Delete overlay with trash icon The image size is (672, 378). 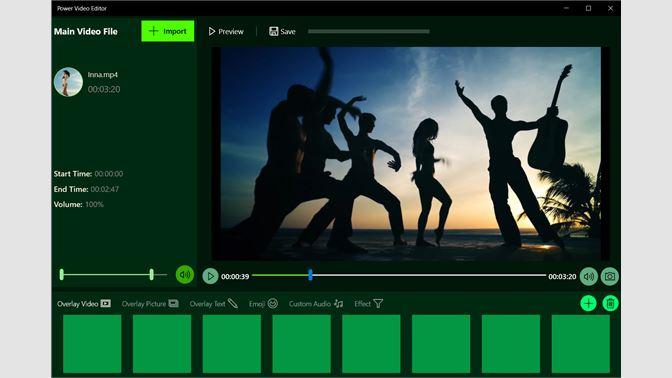click(x=610, y=303)
